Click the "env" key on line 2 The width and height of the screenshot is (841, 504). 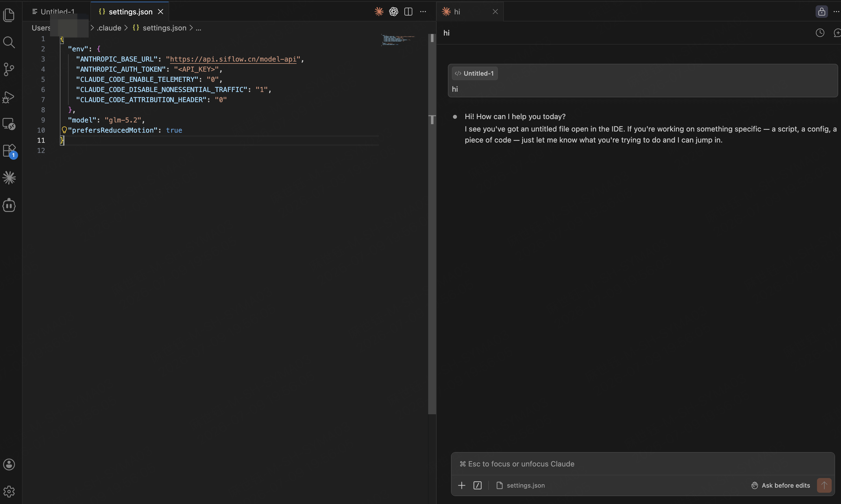click(78, 49)
